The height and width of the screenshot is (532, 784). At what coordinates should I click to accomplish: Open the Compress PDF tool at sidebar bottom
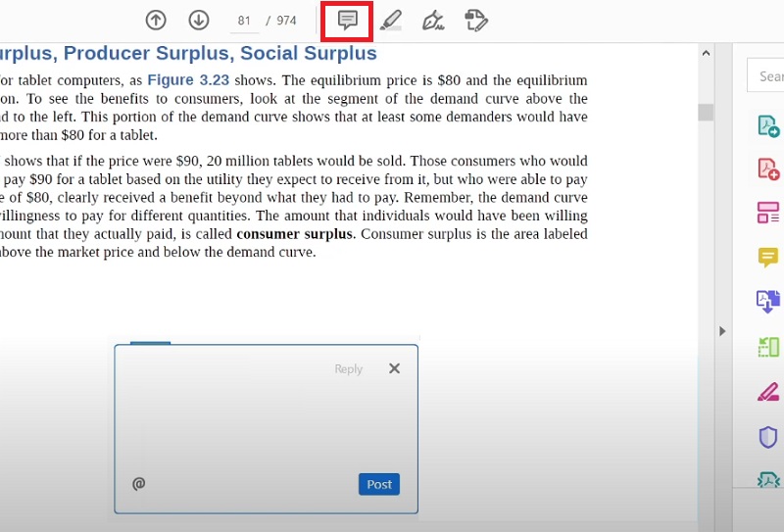coord(768,480)
